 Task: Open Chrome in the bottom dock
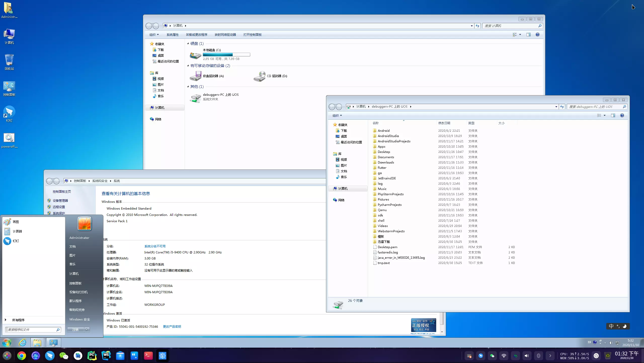tap(22, 356)
